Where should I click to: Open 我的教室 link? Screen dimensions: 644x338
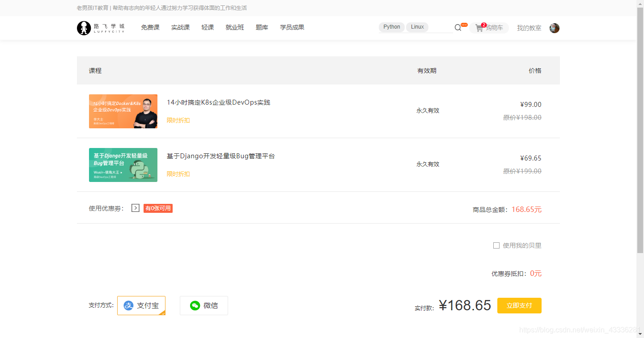coord(529,28)
